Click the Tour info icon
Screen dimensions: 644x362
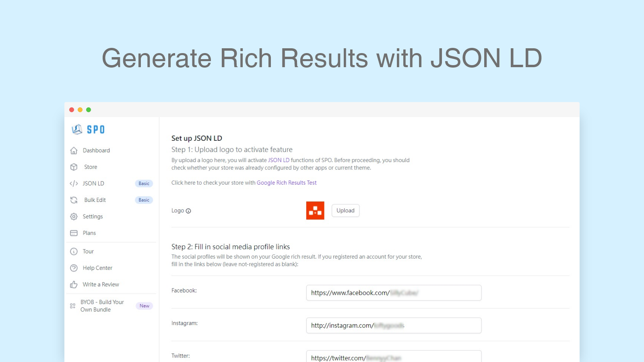click(74, 251)
